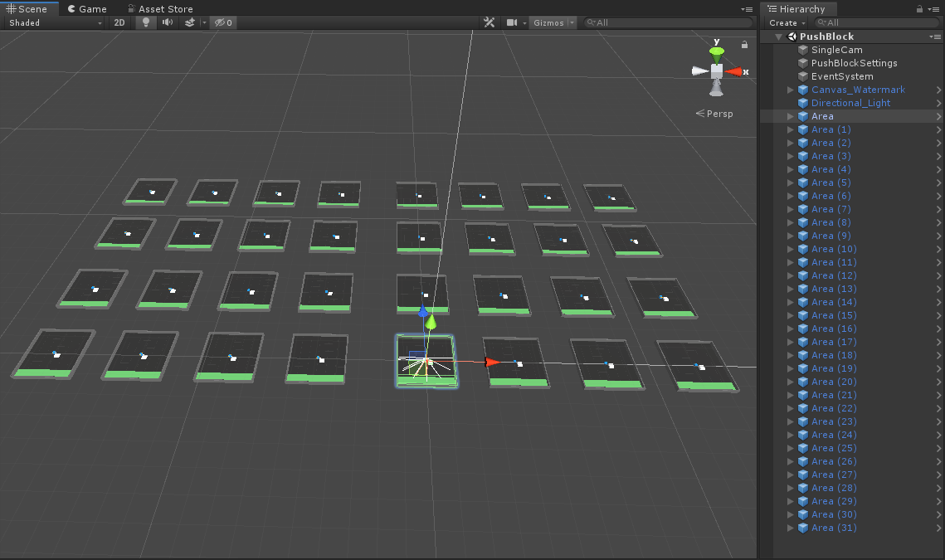
Task: Open Area (3) prefab via right chevron
Action: click(938, 156)
